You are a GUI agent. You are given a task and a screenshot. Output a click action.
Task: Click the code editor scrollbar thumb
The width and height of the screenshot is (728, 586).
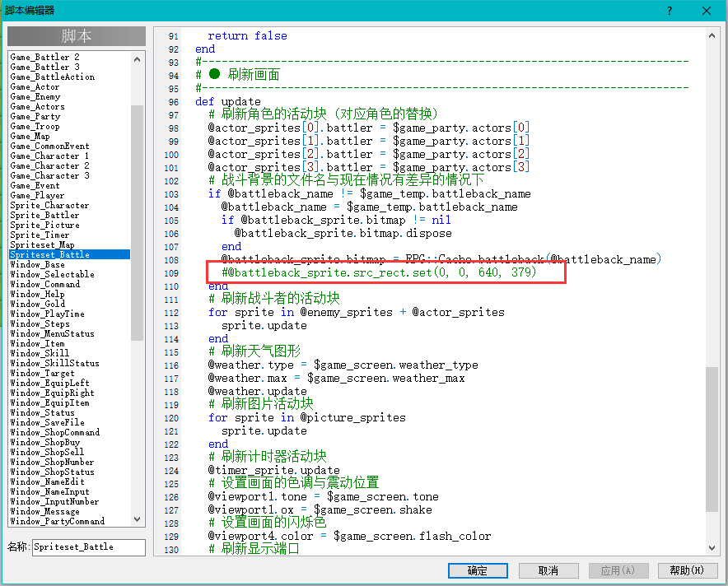point(712,439)
